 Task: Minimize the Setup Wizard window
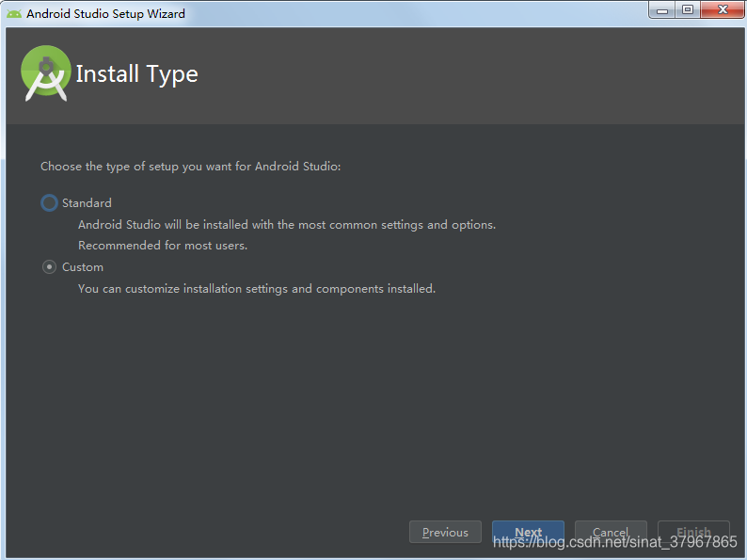pyautogui.click(x=661, y=10)
